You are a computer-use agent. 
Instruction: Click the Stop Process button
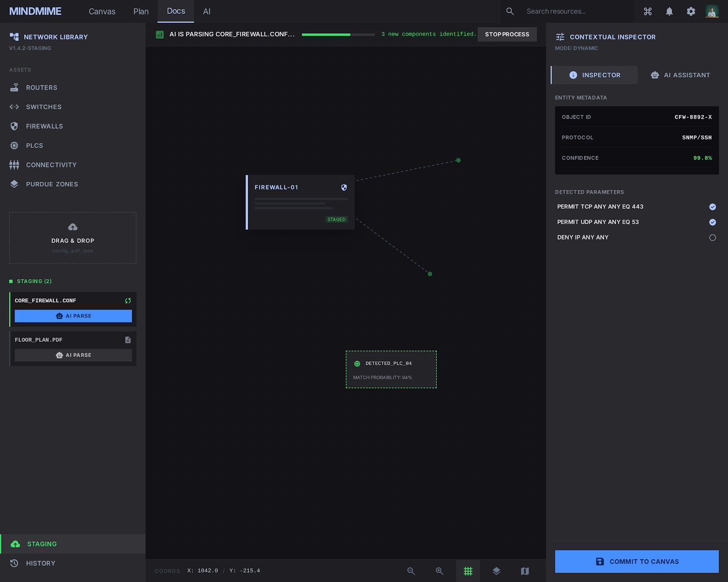pos(507,34)
